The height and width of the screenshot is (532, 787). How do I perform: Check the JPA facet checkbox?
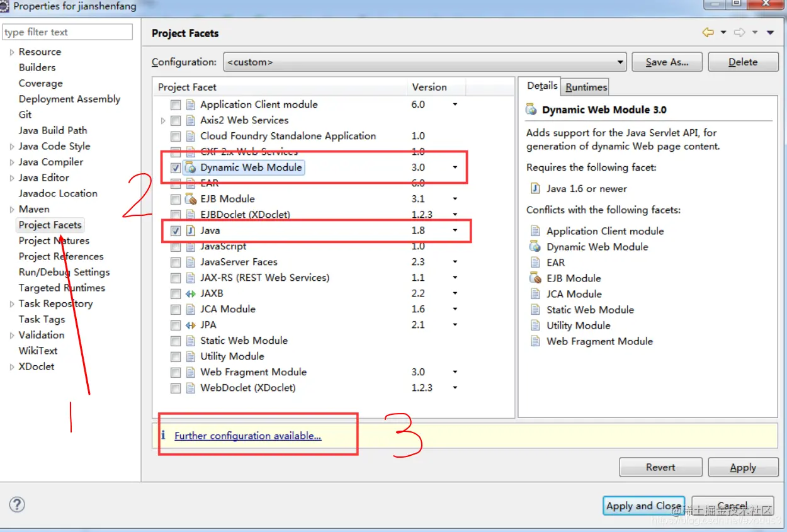[x=176, y=325]
